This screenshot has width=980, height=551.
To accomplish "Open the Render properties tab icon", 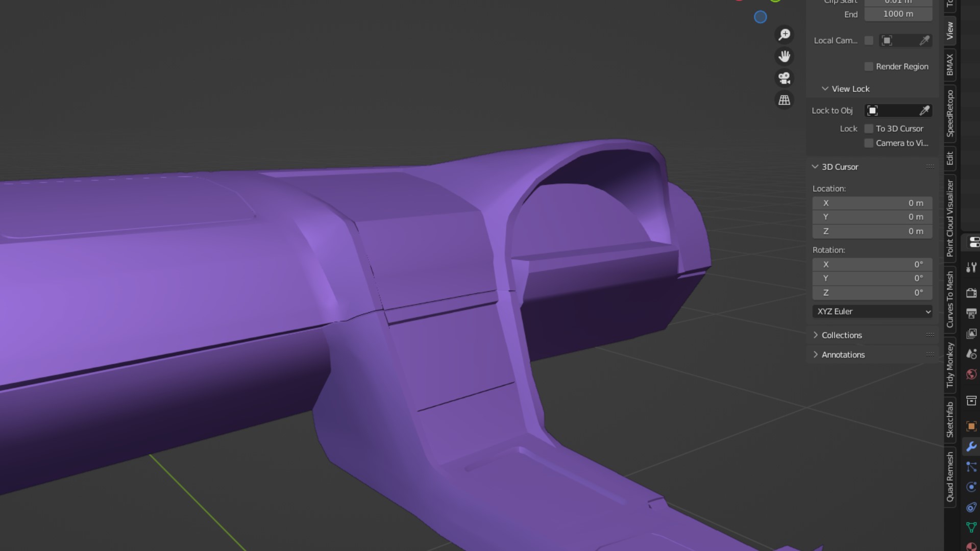I will coord(971,293).
